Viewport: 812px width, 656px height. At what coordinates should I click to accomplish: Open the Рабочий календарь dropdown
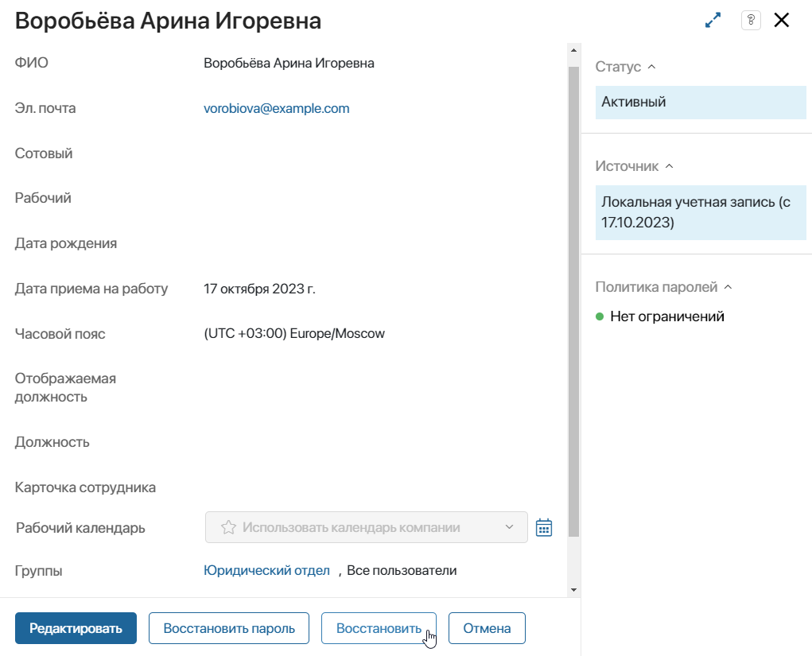pyautogui.click(x=366, y=528)
